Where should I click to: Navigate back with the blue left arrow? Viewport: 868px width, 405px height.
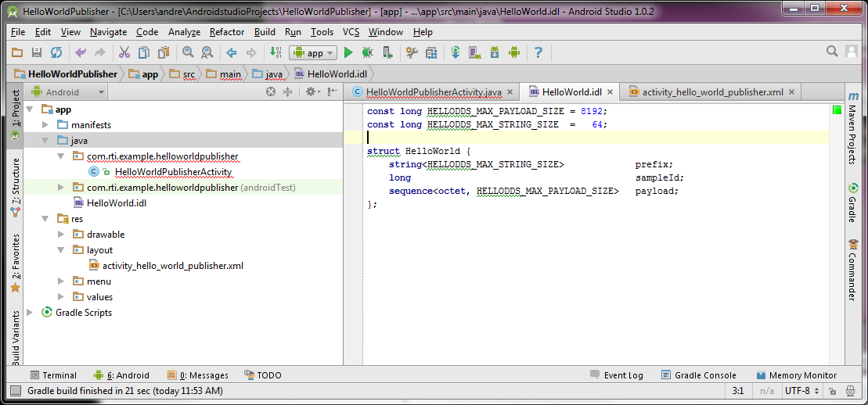point(232,52)
